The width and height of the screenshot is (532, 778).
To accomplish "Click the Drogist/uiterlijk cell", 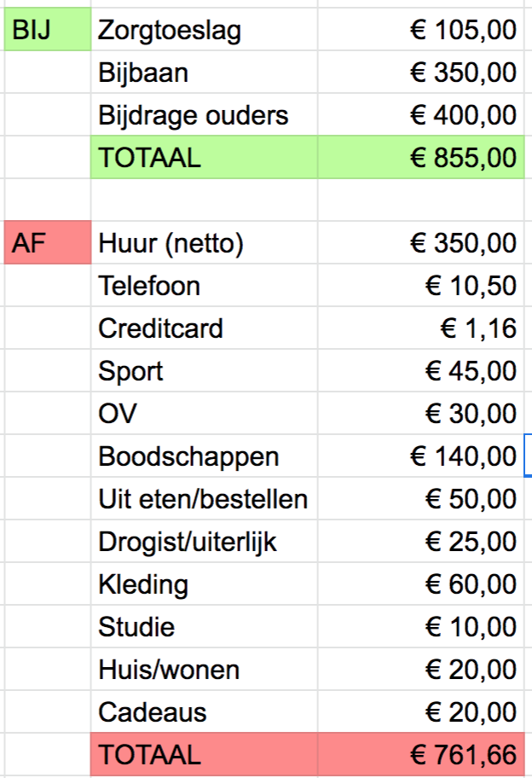I will point(188,542).
